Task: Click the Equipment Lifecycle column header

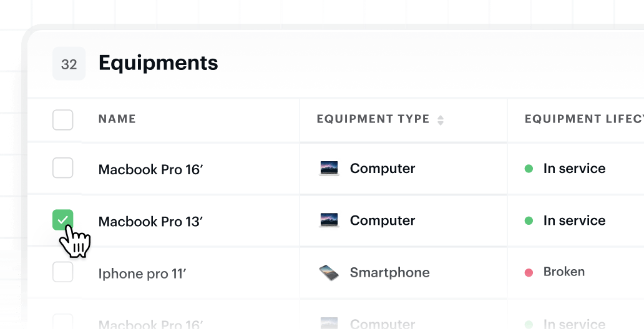Action: 584,119
